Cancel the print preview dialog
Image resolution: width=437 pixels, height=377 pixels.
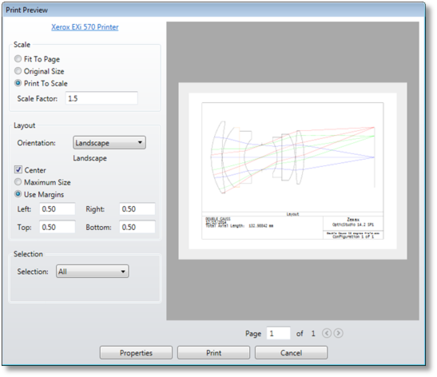pyautogui.click(x=291, y=353)
